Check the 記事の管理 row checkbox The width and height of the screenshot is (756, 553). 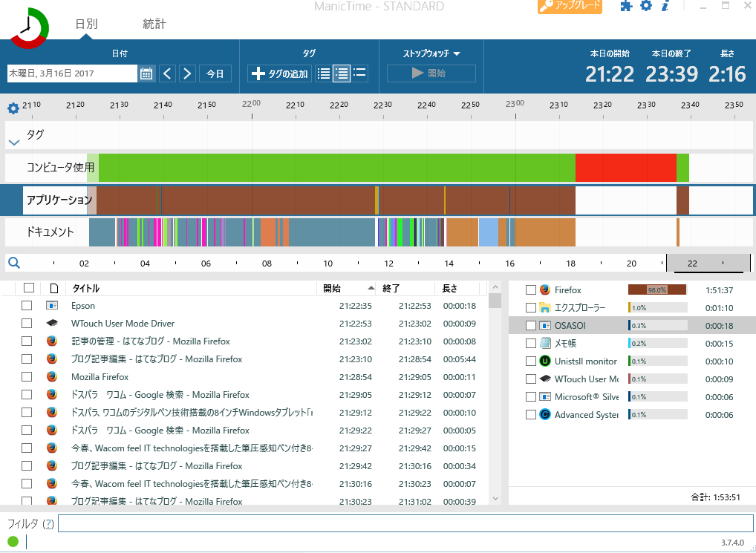(x=27, y=341)
